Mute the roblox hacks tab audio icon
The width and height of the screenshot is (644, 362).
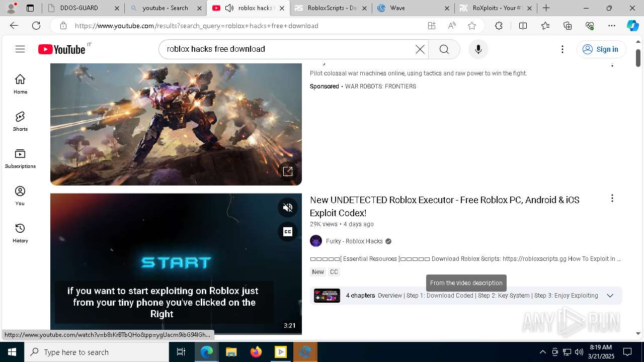(x=229, y=8)
